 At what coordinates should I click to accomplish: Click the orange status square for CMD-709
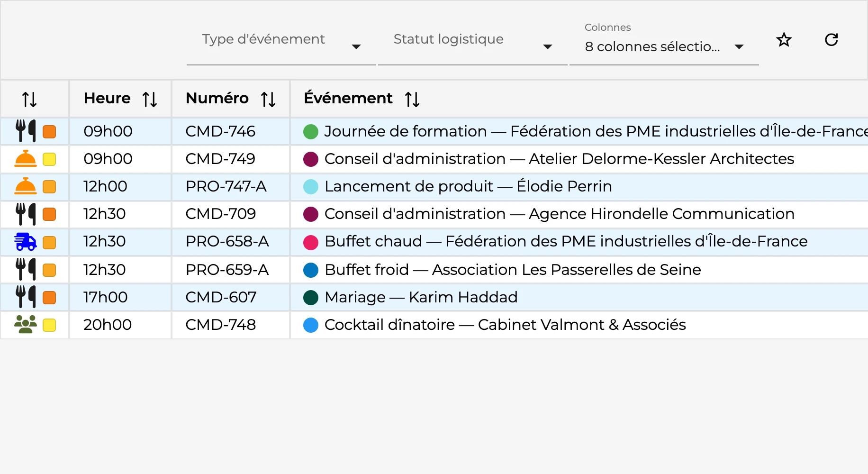tap(49, 214)
